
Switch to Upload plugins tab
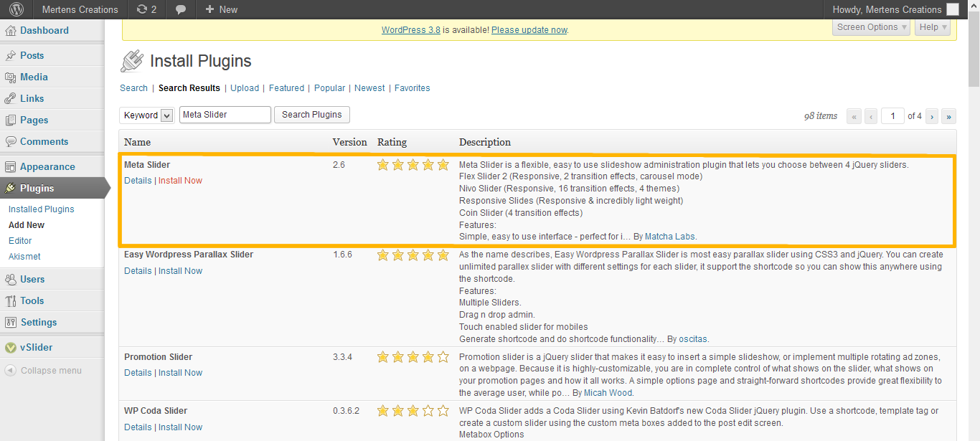pyautogui.click(x=245, y=88)
